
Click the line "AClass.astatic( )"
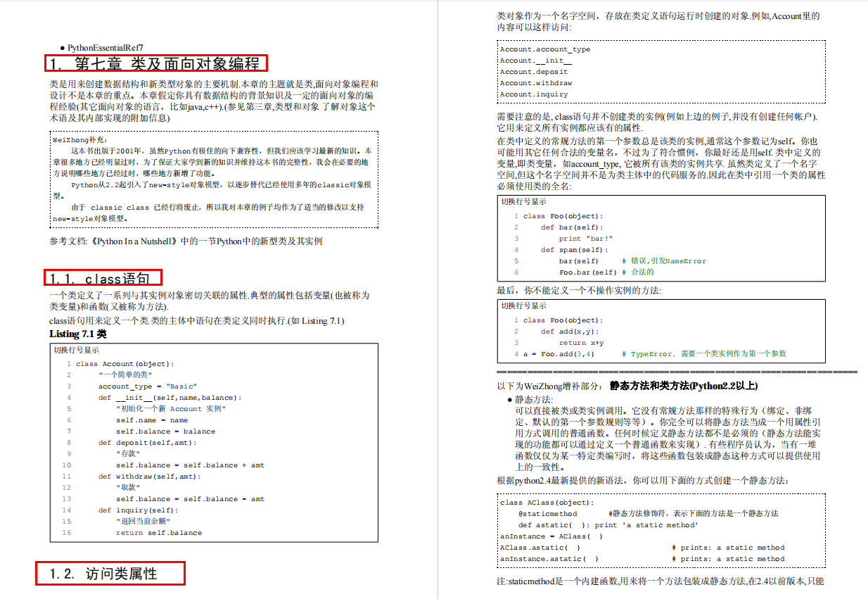coord(540,548)
